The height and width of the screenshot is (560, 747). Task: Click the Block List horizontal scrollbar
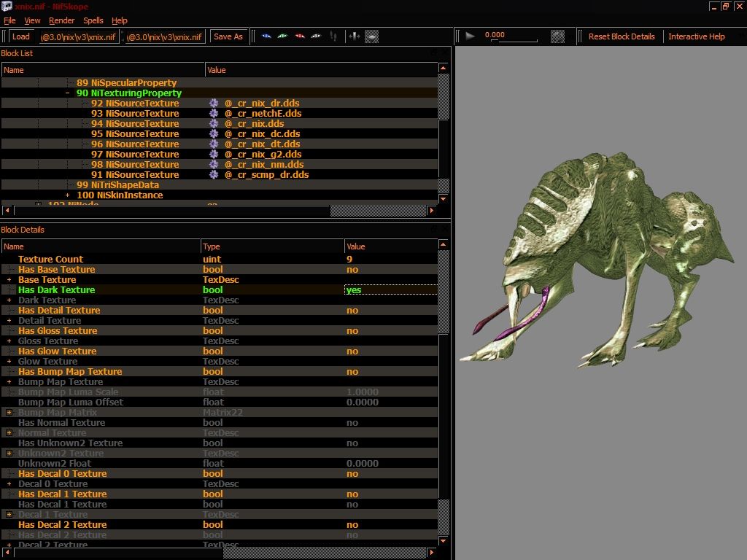tap(219, 211)
